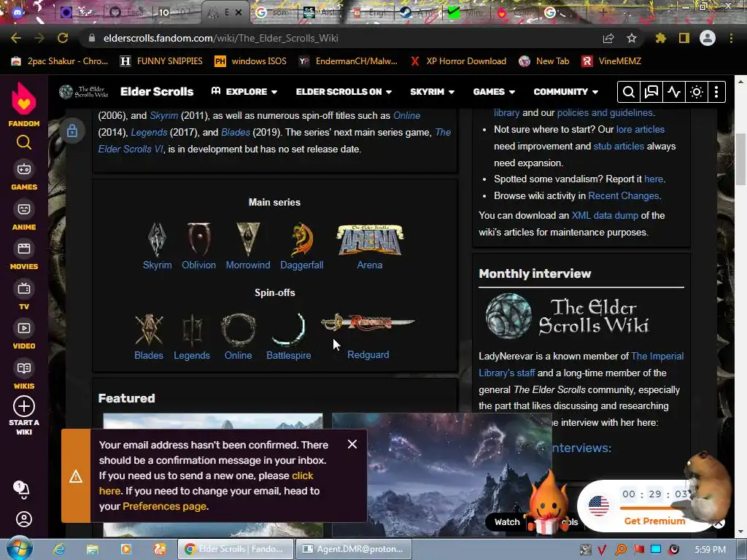
Task: Open the Daggerfall dragon logo
Action: click(302, 239)
